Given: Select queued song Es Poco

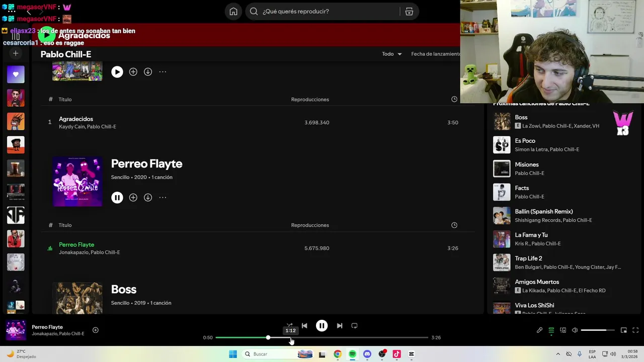Looking at the screenshot, I should tap(560, 145).
